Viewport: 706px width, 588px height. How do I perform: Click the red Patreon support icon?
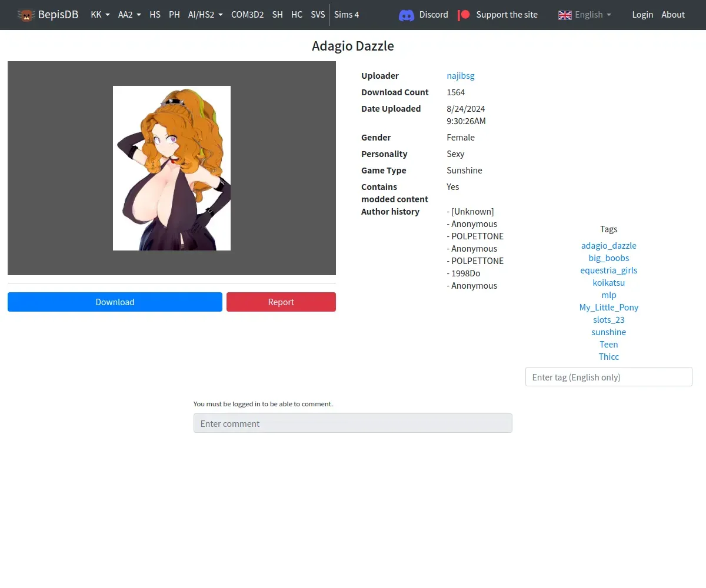(x=464, y=15)
